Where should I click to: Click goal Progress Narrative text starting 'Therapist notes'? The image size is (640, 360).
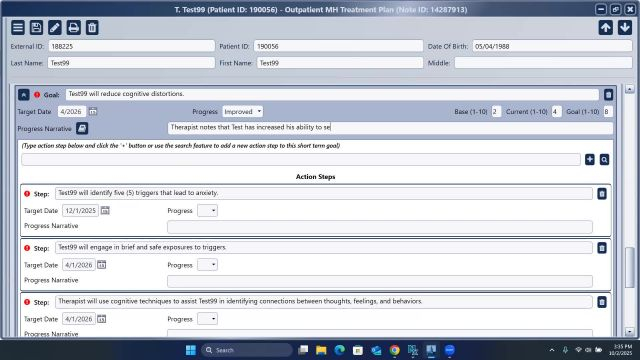point(390,128)
